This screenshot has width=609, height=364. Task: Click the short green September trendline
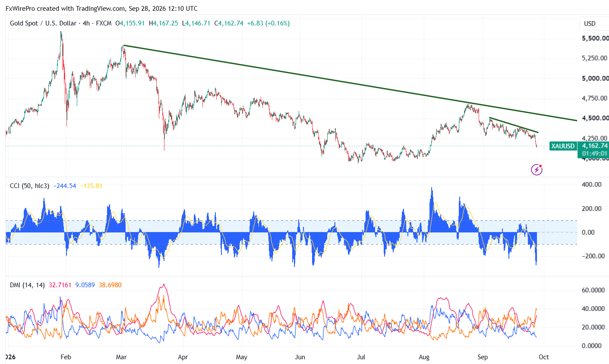(x=514, y=125)
